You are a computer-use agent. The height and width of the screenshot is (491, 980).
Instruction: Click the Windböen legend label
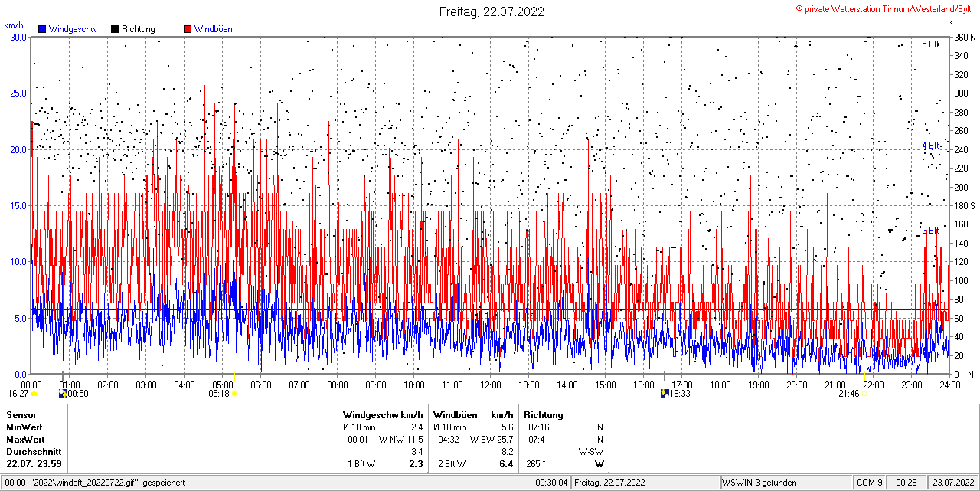coord(213,29)
